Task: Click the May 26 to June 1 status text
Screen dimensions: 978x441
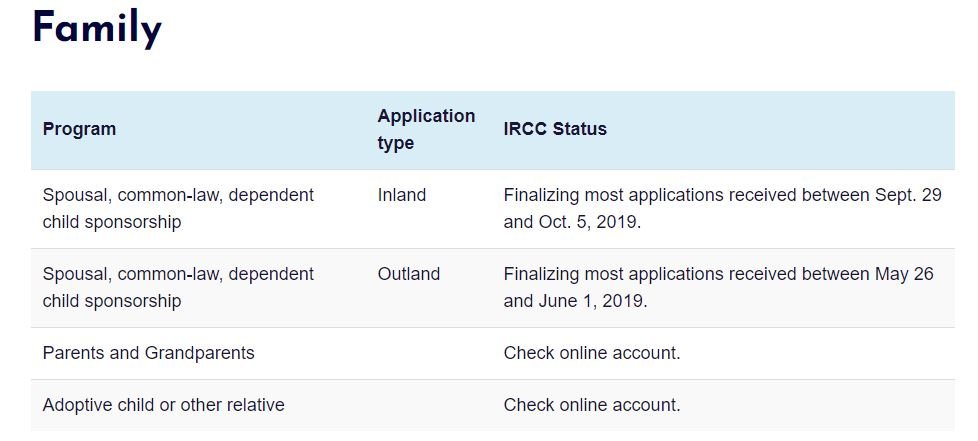Action: [x=719, y=288]
